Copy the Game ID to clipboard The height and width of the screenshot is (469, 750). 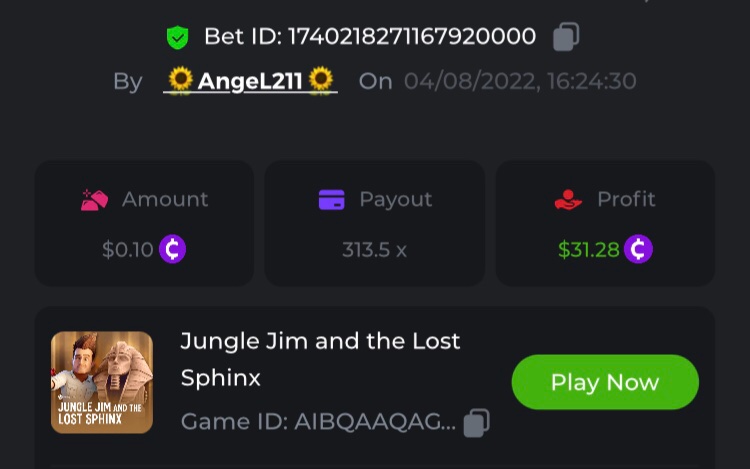477,423
